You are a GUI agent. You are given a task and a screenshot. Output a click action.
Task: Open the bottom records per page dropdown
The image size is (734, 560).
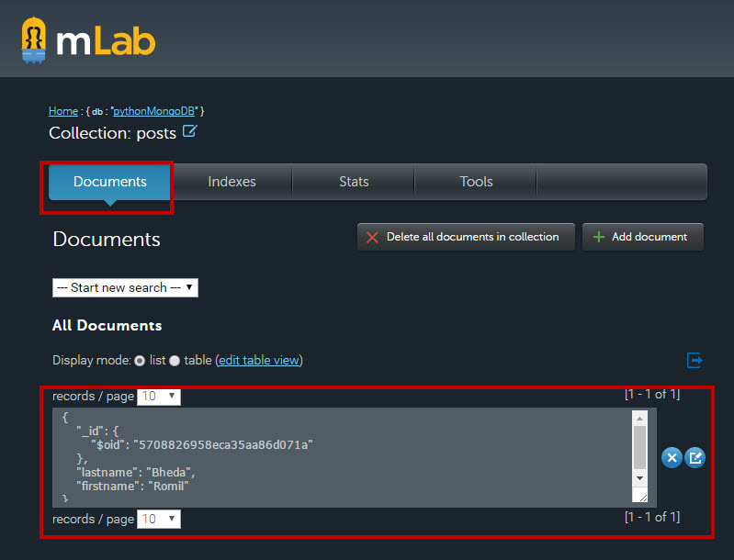pyautogui.click(x=159, y=519)
